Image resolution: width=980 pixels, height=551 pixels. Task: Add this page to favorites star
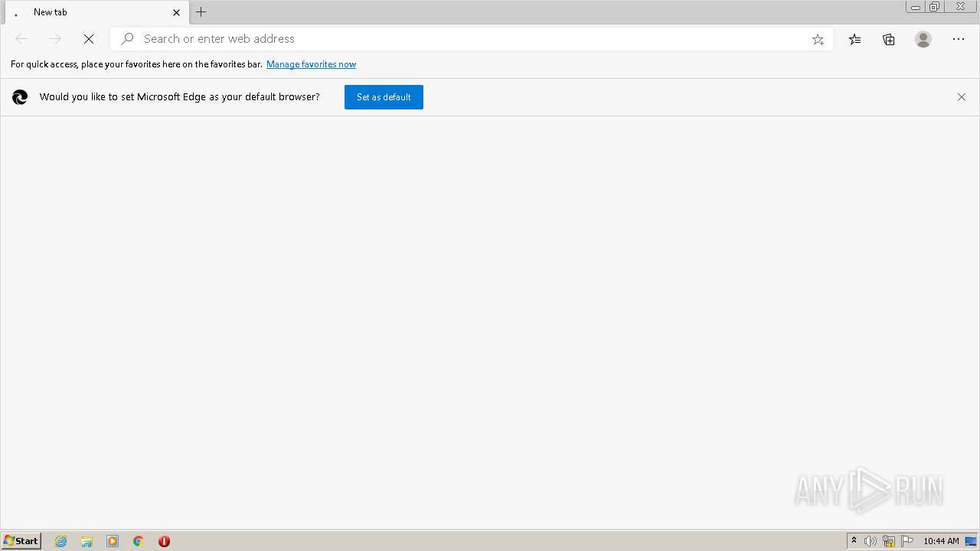tap(818, 39)
